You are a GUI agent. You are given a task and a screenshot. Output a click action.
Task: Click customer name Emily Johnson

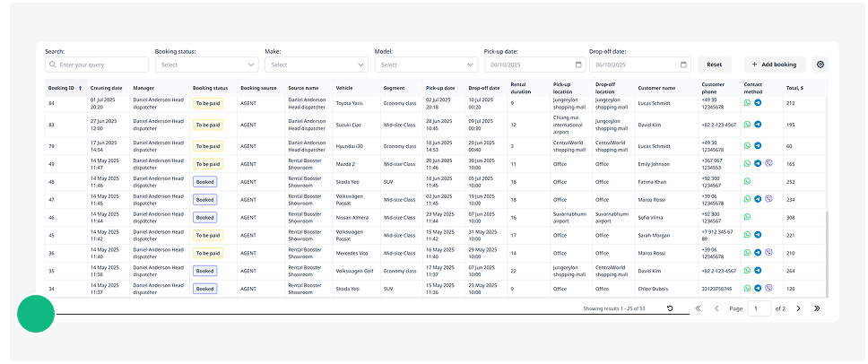pos(654,164)
